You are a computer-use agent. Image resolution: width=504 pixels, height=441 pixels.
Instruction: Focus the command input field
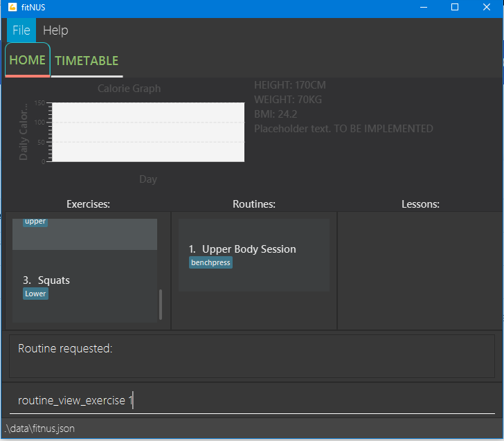click(252, 400)
